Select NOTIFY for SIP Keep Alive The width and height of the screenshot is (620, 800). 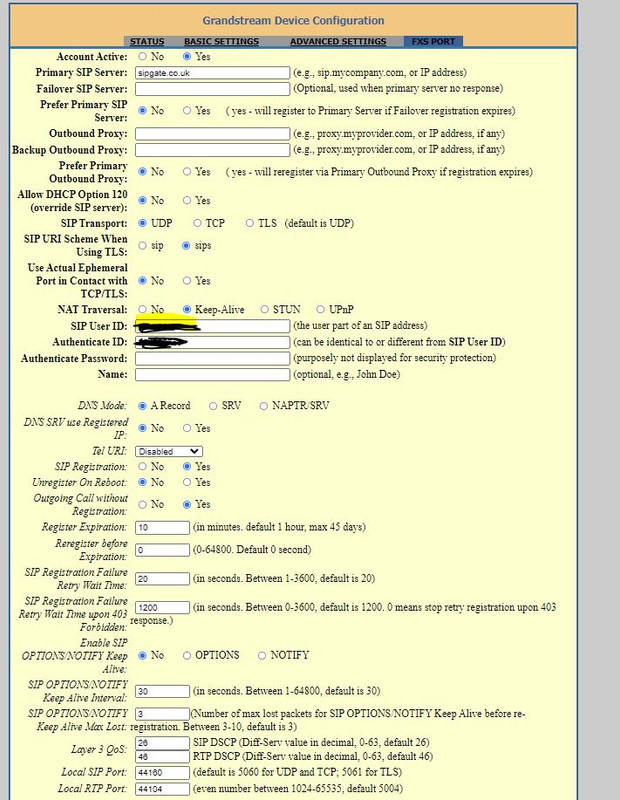[x=262, y=656]
